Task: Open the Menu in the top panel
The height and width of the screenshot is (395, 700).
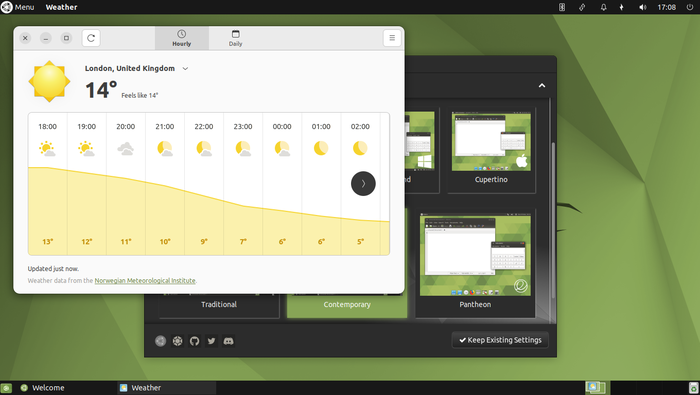Action: (18, 7)
